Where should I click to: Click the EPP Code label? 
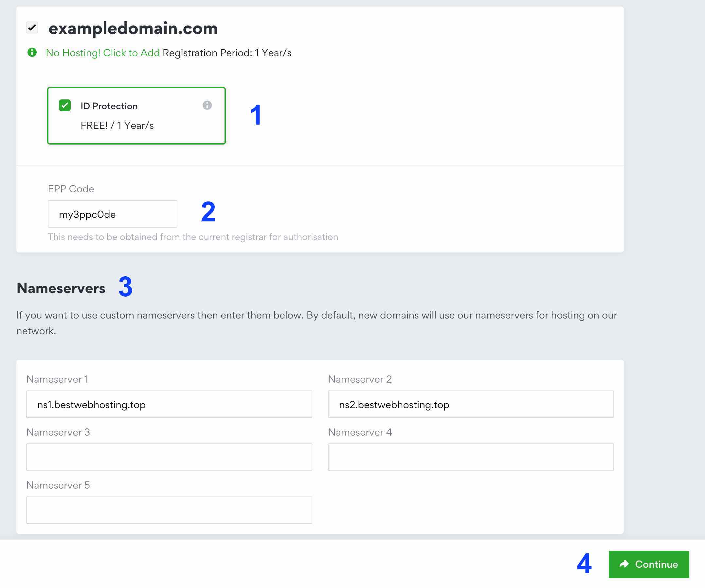(x=71, y=189)
